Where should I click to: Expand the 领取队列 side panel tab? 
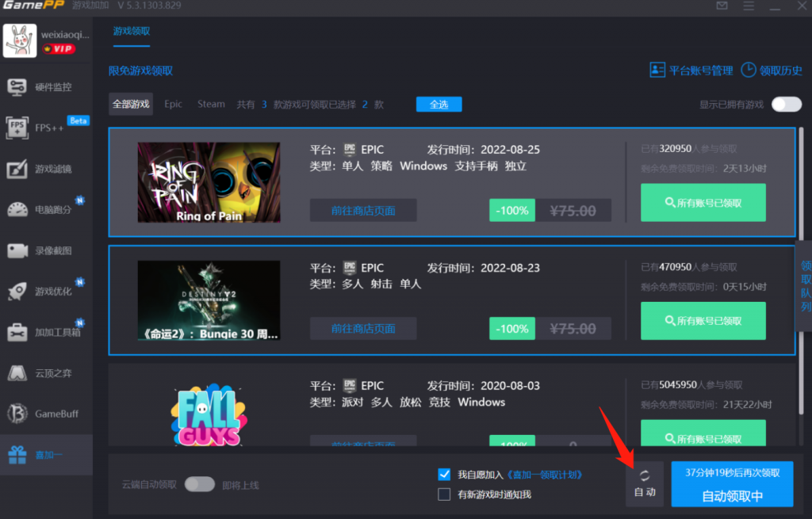pos(806,285)
